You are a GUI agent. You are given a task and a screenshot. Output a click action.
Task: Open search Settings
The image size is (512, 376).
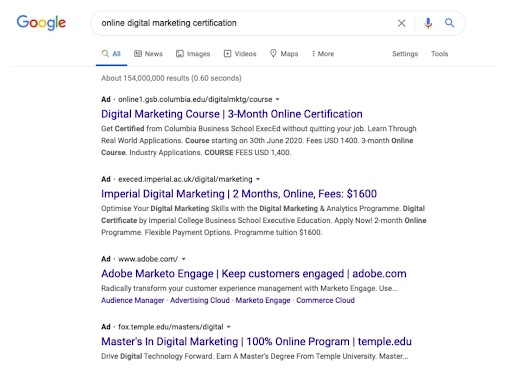[405, 54]
